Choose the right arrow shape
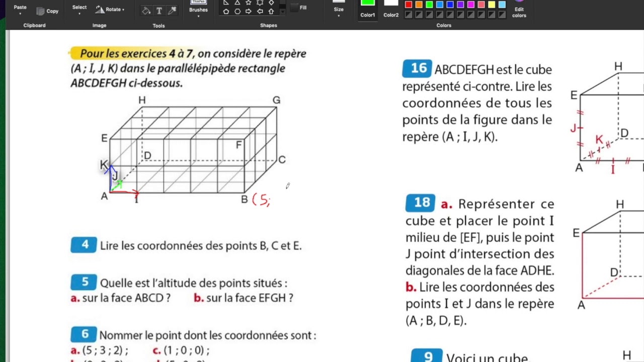This screenshot has width=644, height=362. [249, 11]
